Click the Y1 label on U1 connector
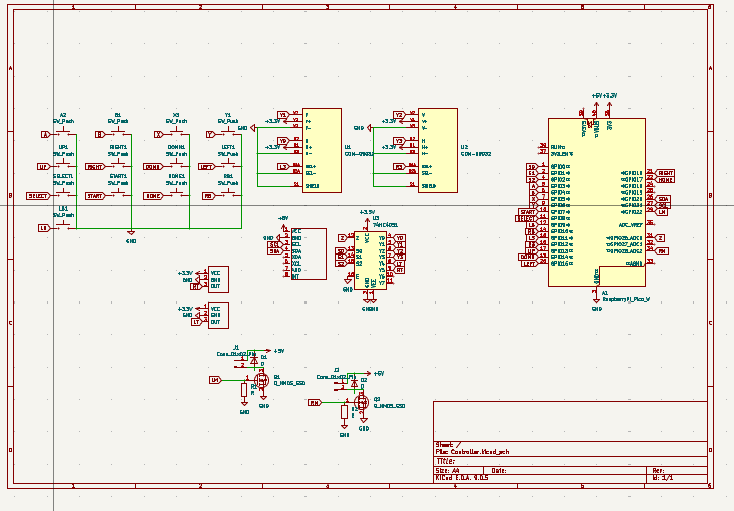The image size is (734, 511). coord(283,115)
